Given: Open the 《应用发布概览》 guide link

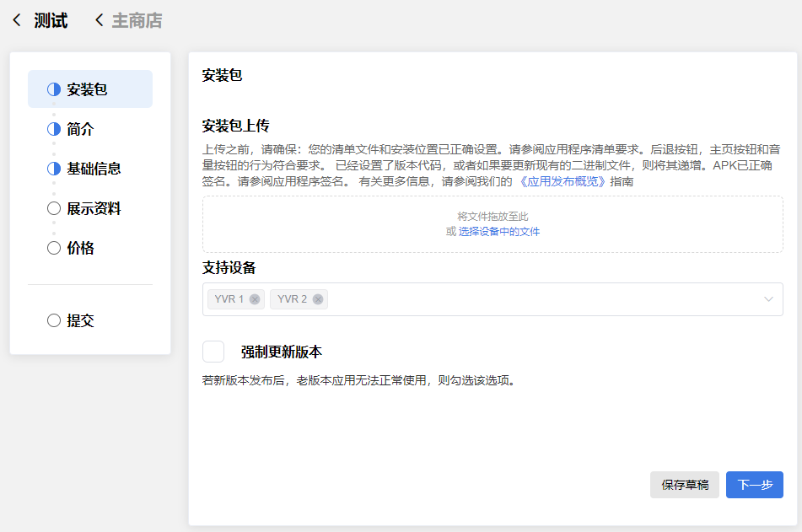Looking at the screenshot, I should click(562, 181).
